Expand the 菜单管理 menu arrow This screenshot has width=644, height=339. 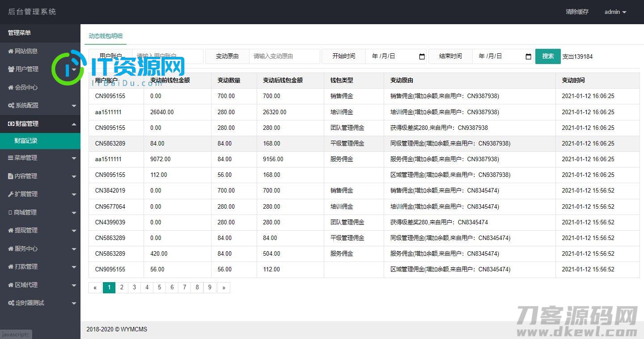point(74,158)
